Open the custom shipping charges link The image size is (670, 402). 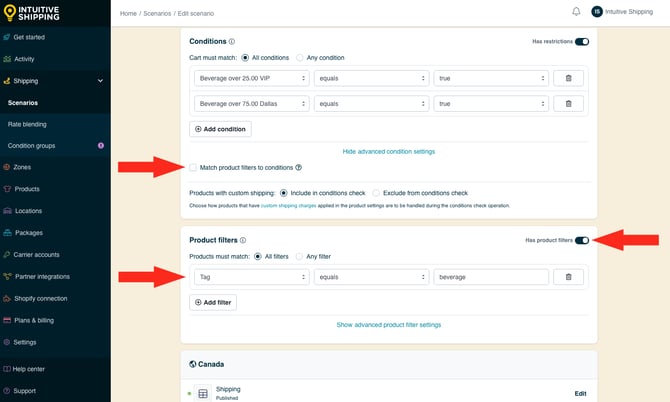[x=288, y=205]
